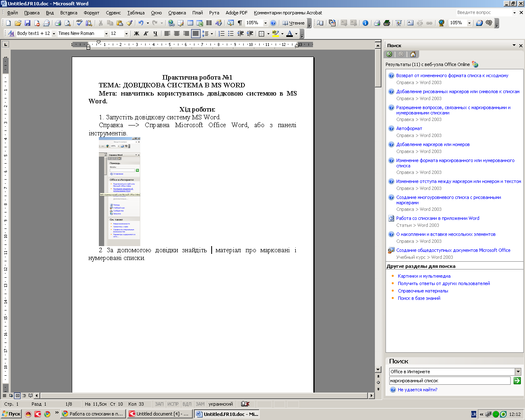Open result Добавление маркеров или номеров
This screenshot has height=420, width=525.
pyautogui.click(x=433, y=144)
